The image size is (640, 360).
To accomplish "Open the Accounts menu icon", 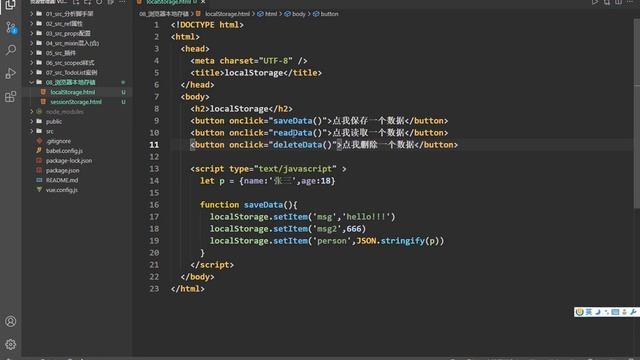I will tap(11, 321).
